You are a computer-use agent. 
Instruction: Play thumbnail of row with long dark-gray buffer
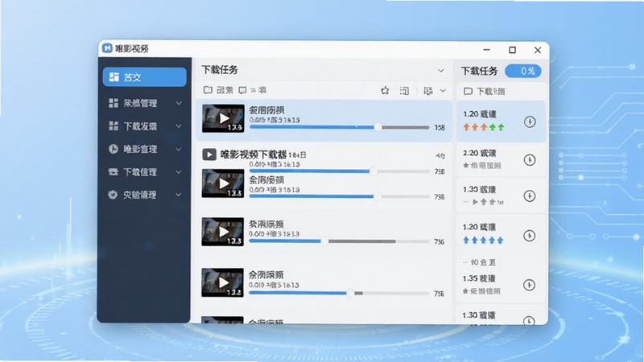pos(223,232)
